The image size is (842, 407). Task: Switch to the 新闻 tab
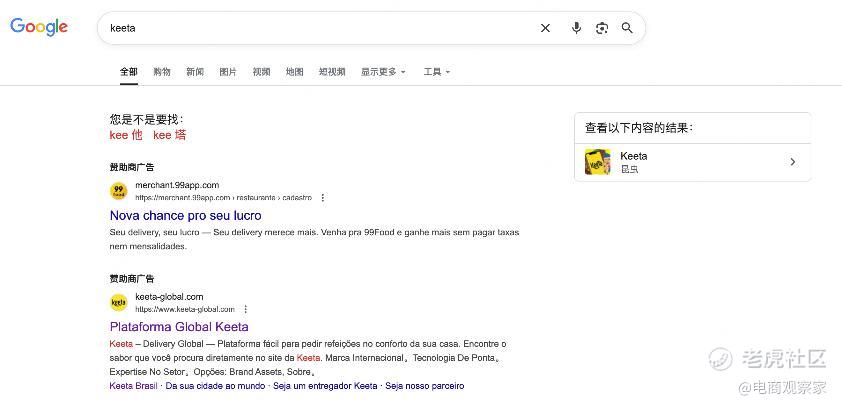(195, 72)
